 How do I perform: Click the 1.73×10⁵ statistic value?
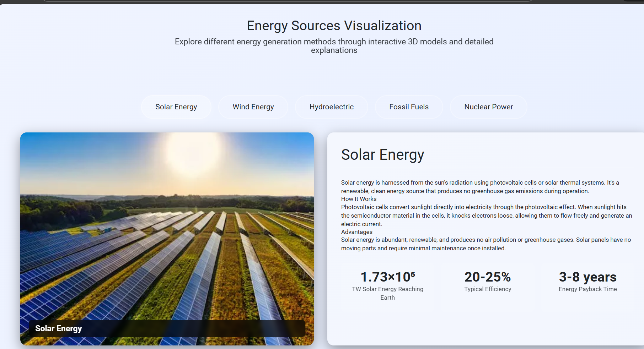click(x=387, y=277)
